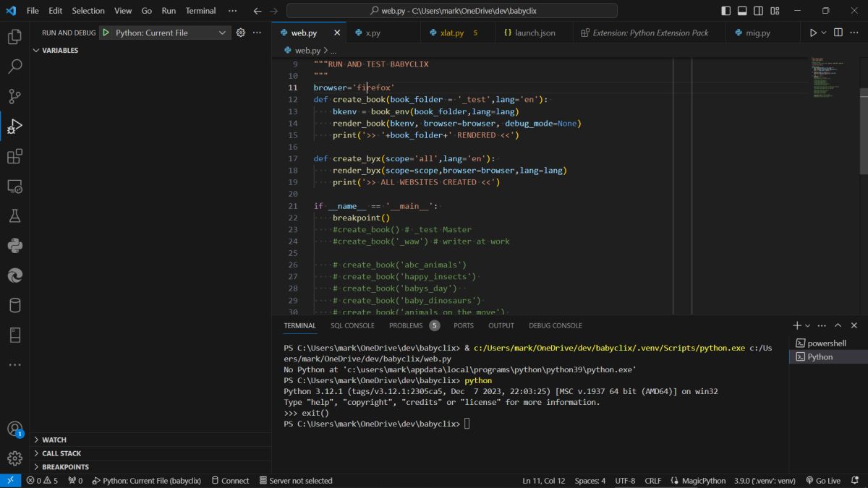Maximize the terminal panel size

click(x=838, y=325)
